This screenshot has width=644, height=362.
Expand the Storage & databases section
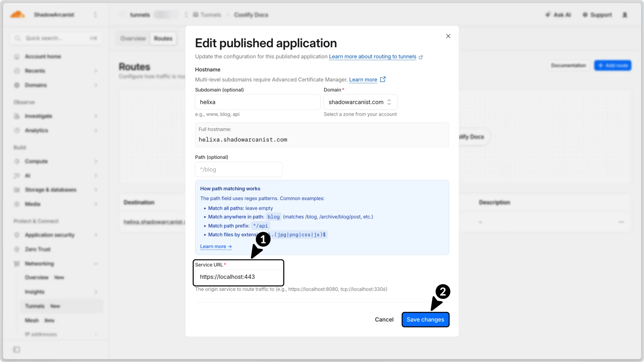96,190
